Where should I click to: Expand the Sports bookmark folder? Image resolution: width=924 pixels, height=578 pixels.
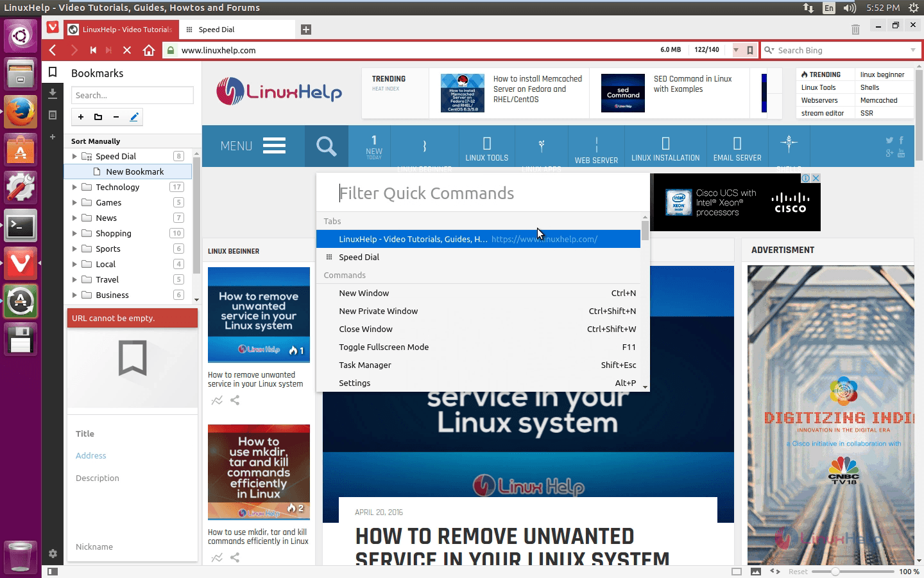[x=74, y=249]
